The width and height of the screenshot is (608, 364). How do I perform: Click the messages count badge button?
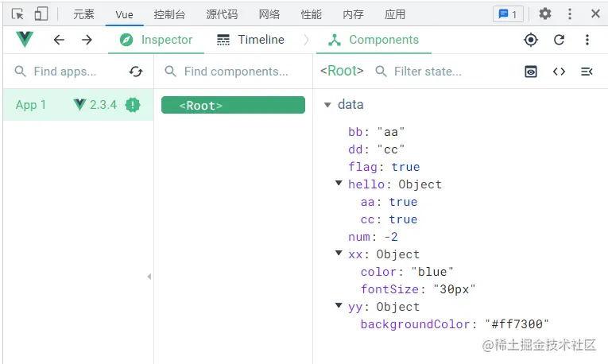(507, 14)
